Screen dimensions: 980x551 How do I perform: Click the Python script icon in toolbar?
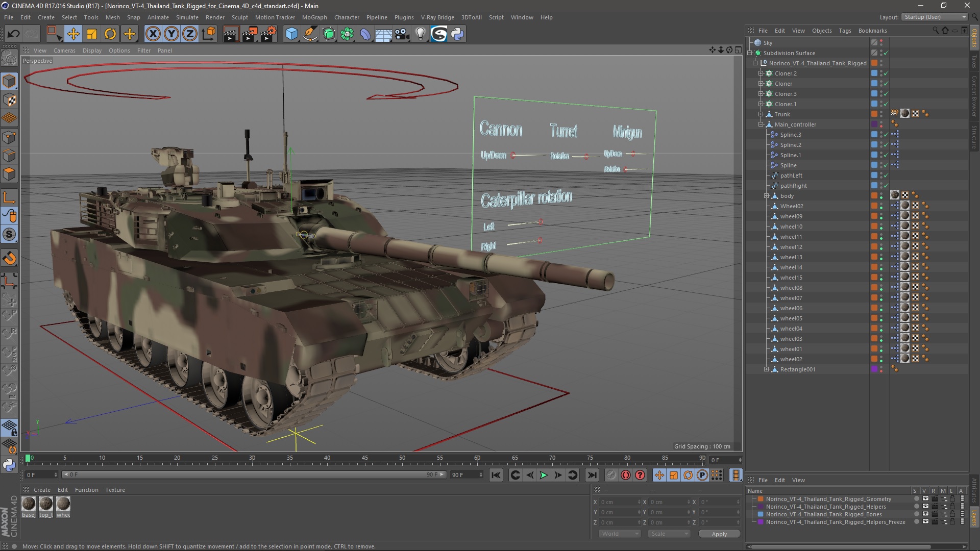coord(457,34)
